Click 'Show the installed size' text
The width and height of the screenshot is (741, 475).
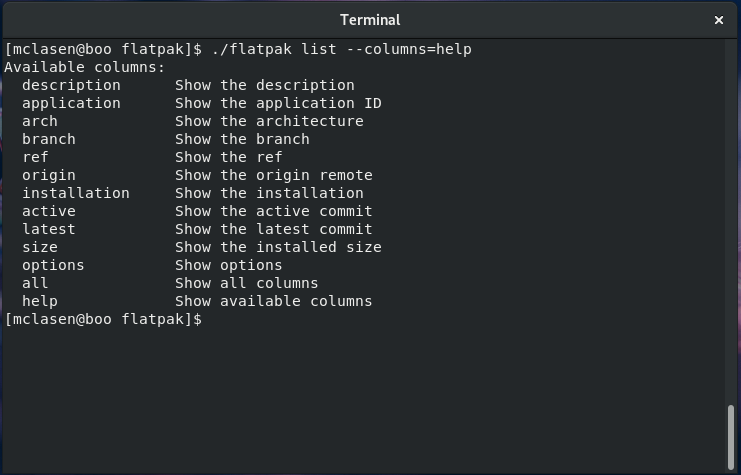point(278,247)
